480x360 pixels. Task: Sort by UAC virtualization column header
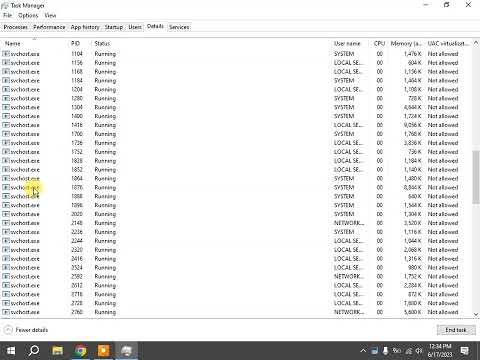pyautogui.click(x=448, y=44)
